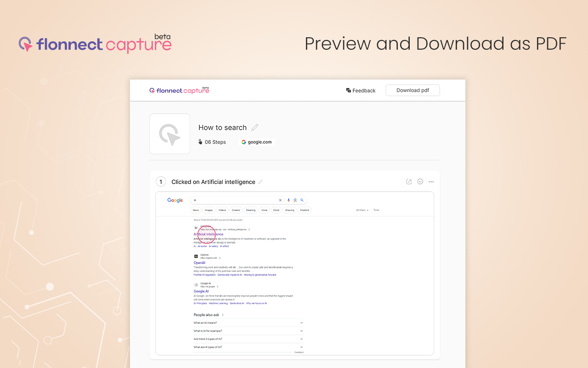
Task: Click the small Feedback link under People also ask
Action: point(299,352)
